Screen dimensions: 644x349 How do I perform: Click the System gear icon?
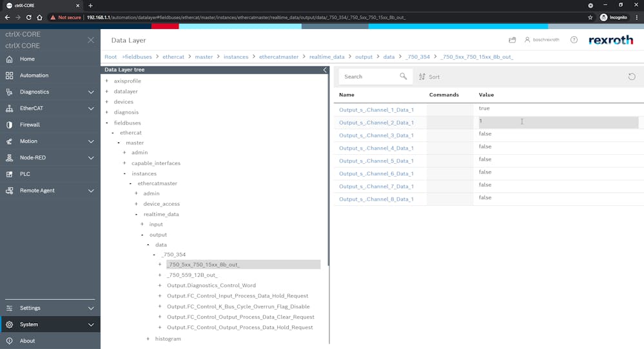pos(9,324)
